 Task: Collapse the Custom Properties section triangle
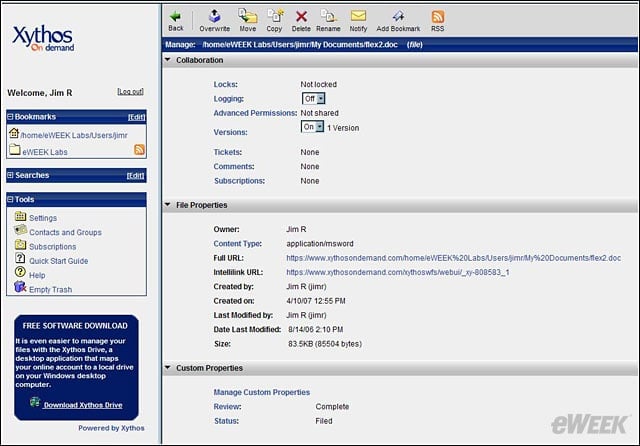tap(167, 368)
